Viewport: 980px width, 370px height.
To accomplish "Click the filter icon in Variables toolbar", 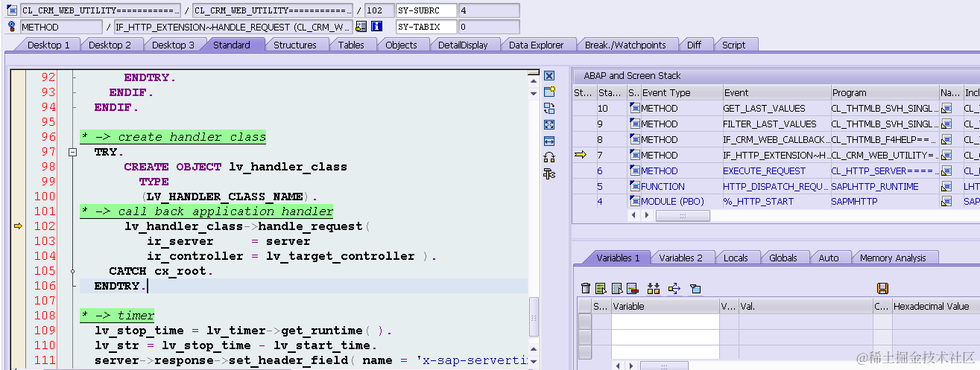I will (x=695, y=288).
